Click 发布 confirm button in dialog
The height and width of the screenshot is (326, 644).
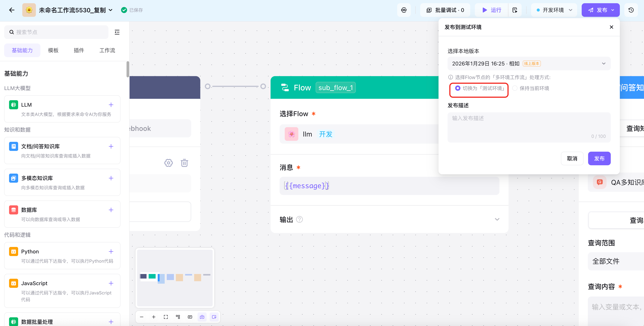point(599,158)
